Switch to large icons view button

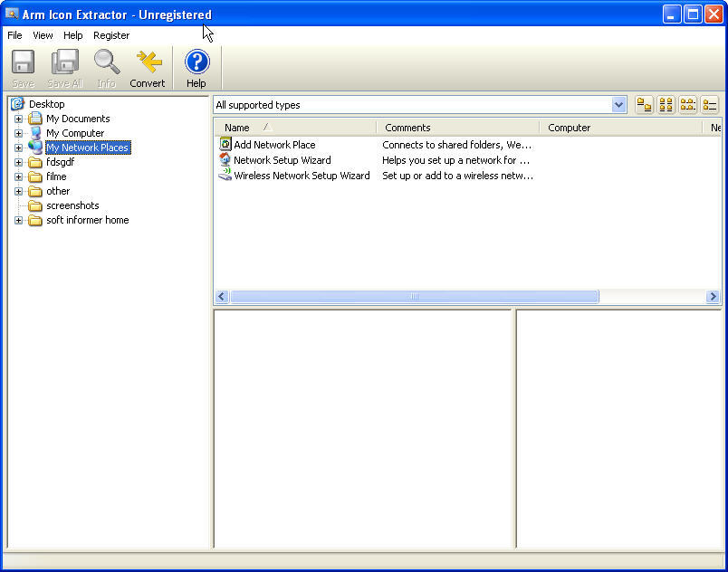644,105
